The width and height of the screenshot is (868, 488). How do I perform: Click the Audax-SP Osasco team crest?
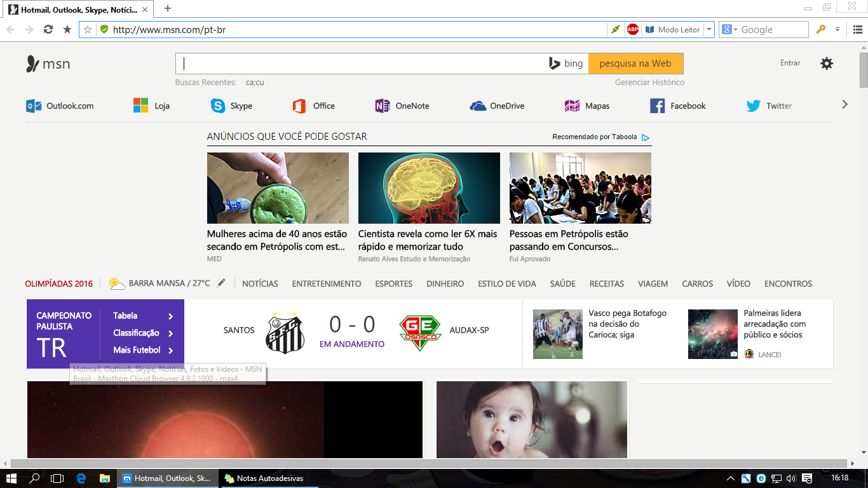pyautogui.click(x=420, y=332)
